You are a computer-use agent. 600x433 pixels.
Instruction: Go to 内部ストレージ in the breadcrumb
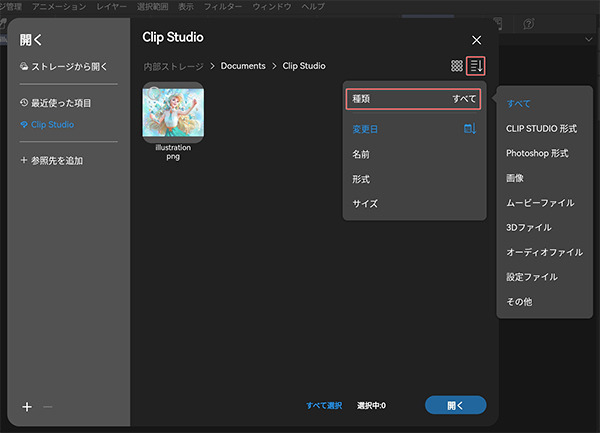click(x=173, y=66)
